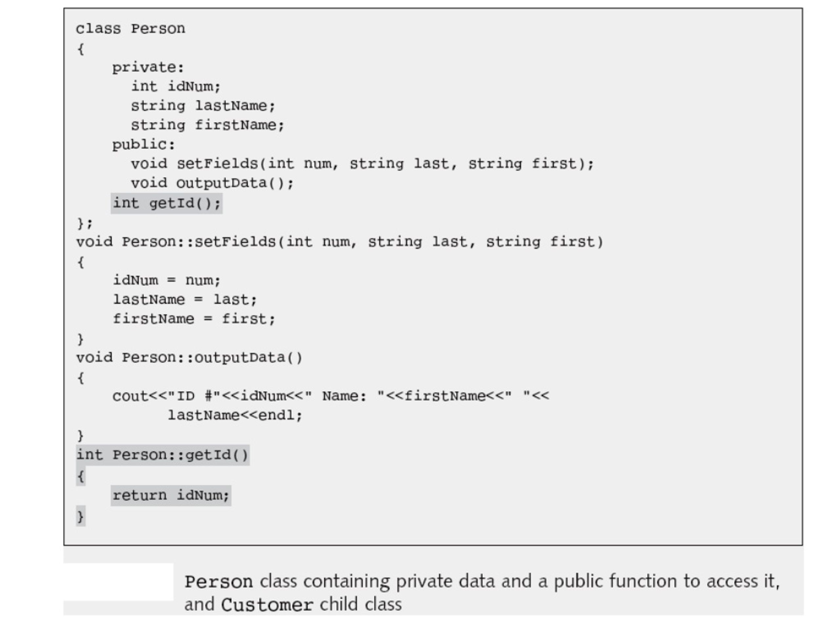Click the word 'Customer' in the caption
The width and height of the screenshot is (840, 630).
click(x=267, y=605)
